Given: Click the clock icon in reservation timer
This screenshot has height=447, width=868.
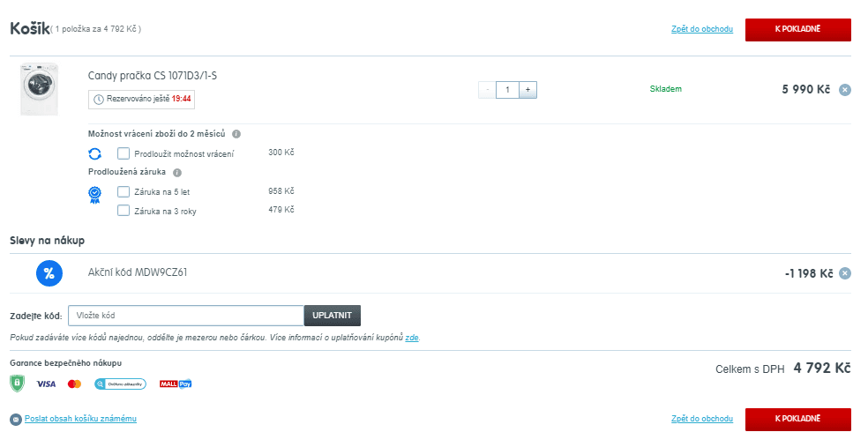Looking at the screenshot, I should [99, 100].
